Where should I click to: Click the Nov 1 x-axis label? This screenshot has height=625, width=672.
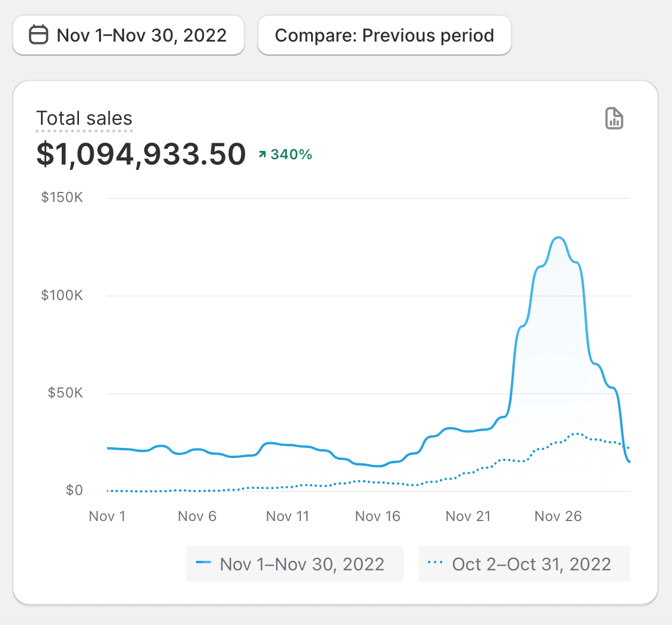tap(107, 516)
